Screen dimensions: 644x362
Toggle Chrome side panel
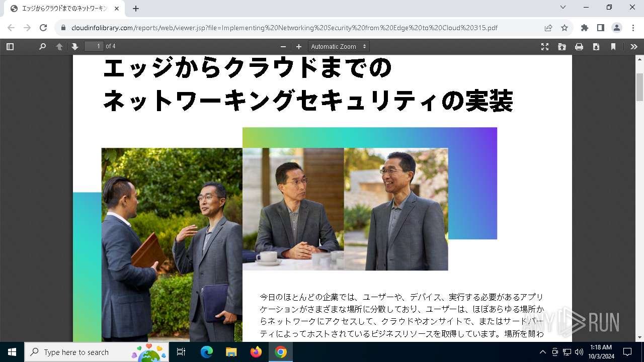pos(601,28)
